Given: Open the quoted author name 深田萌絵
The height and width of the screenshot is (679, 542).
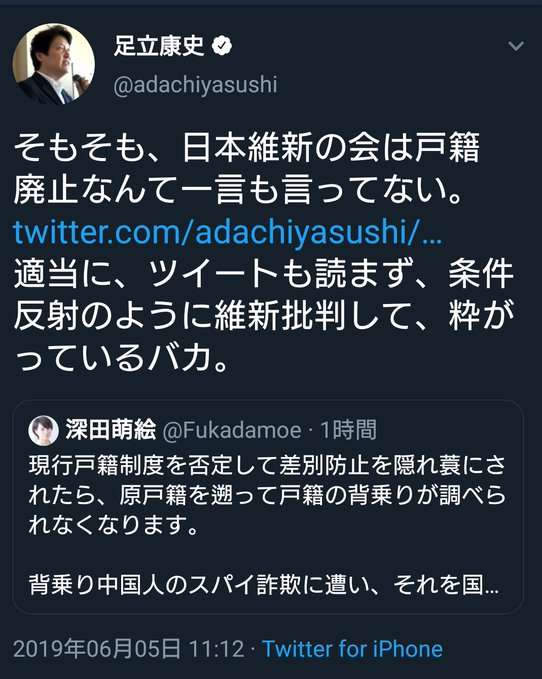Looking at the screenshot, I should point(111,430).
